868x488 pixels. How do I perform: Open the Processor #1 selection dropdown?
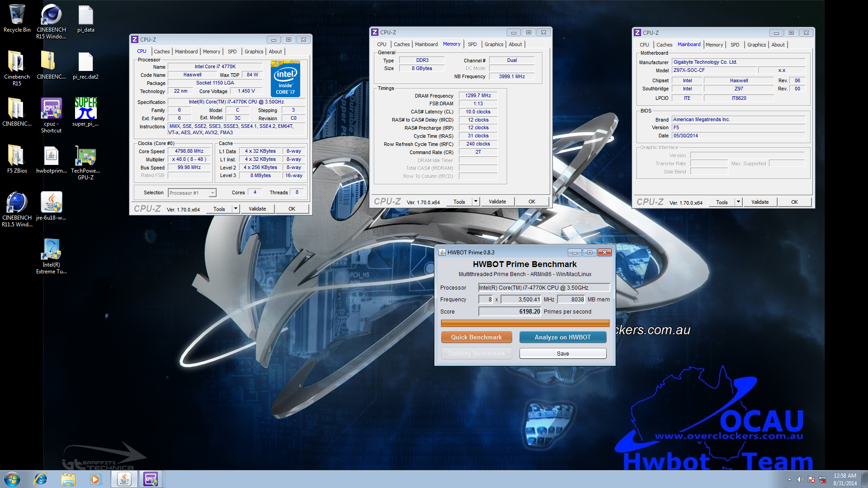tap(192, 193)
